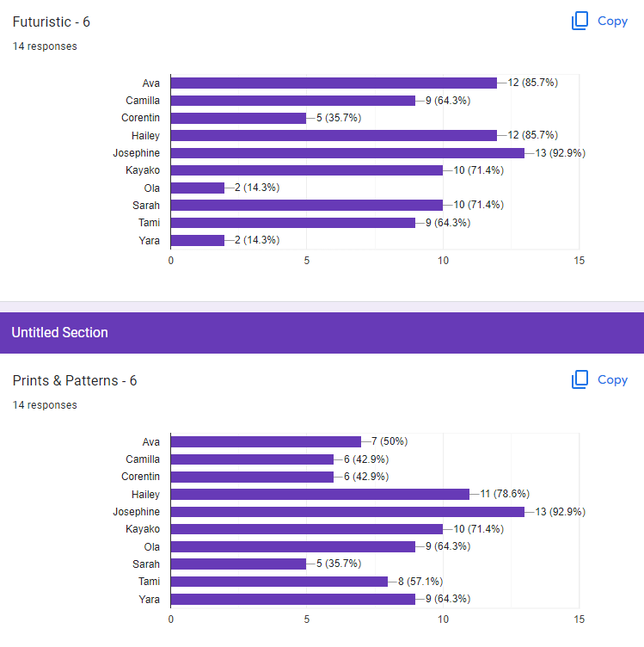
Task: Click the copy icon for Prints & Patterns chart
Action: point(580,379)
